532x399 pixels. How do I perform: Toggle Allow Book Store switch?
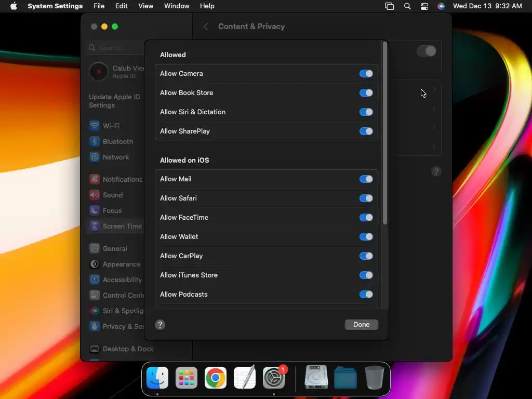(x=366, y=92)
